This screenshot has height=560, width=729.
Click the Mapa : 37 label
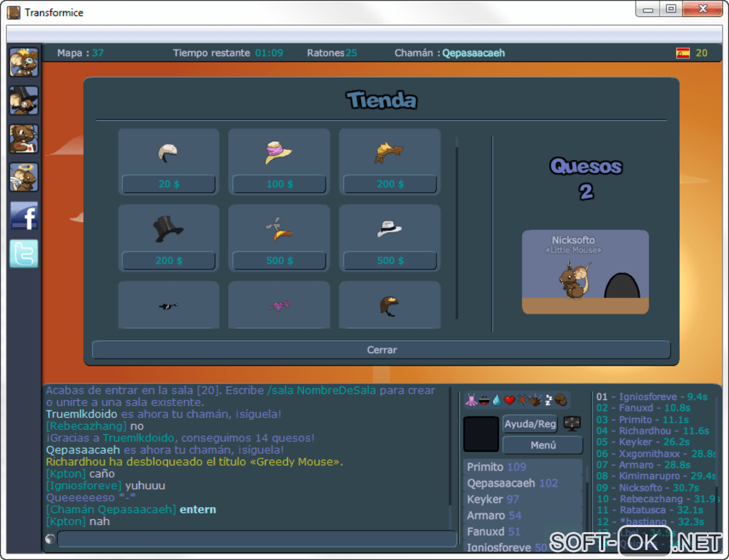click(81, 53)
